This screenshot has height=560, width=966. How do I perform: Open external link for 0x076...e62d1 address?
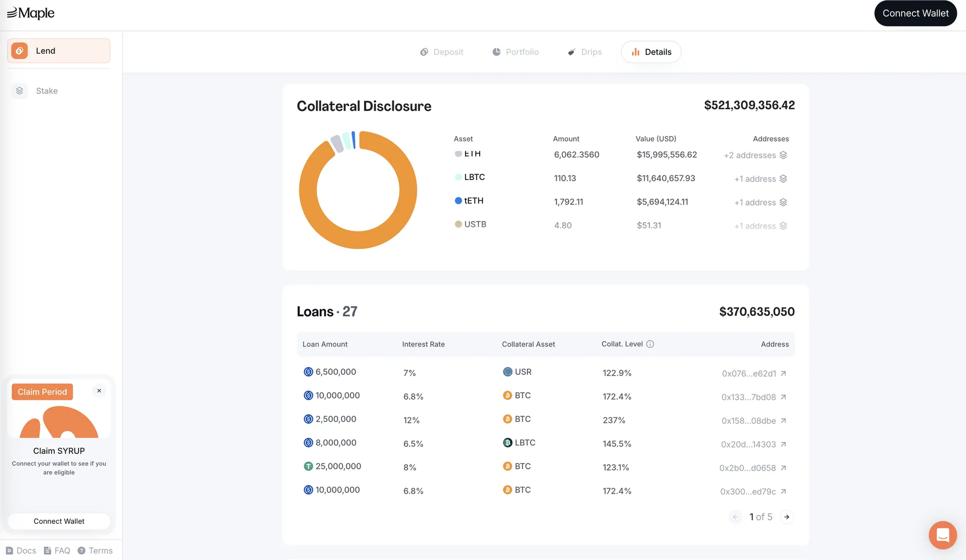click(783, 374)
